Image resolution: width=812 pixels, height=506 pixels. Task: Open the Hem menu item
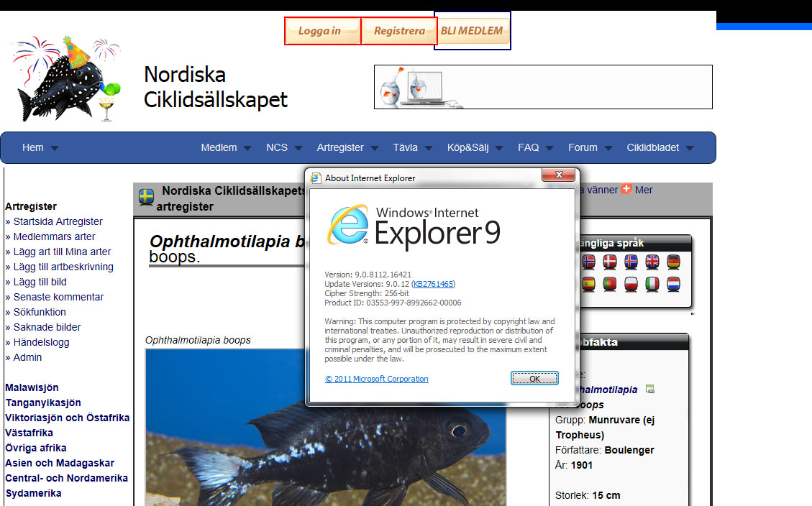point(32,147)
